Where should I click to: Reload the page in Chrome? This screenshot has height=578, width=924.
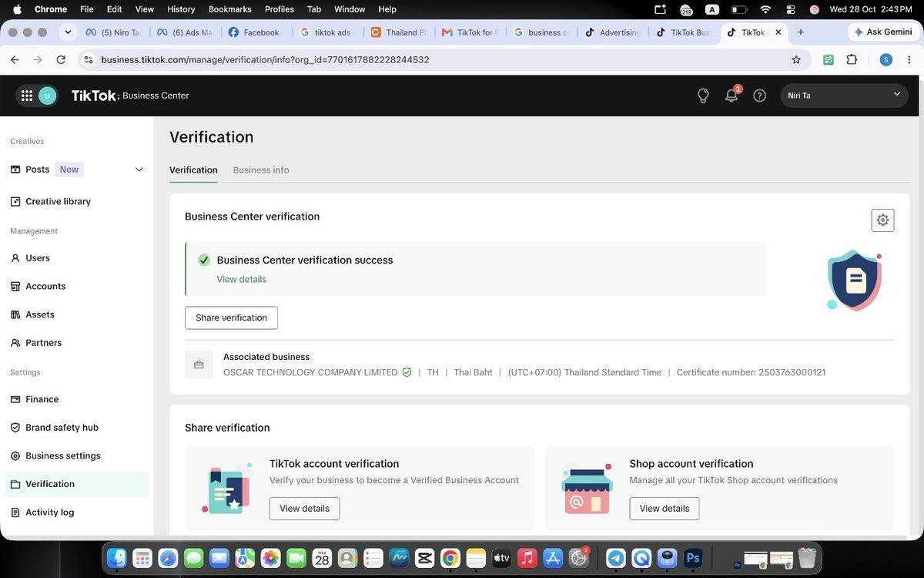click(x=61, y=59)
